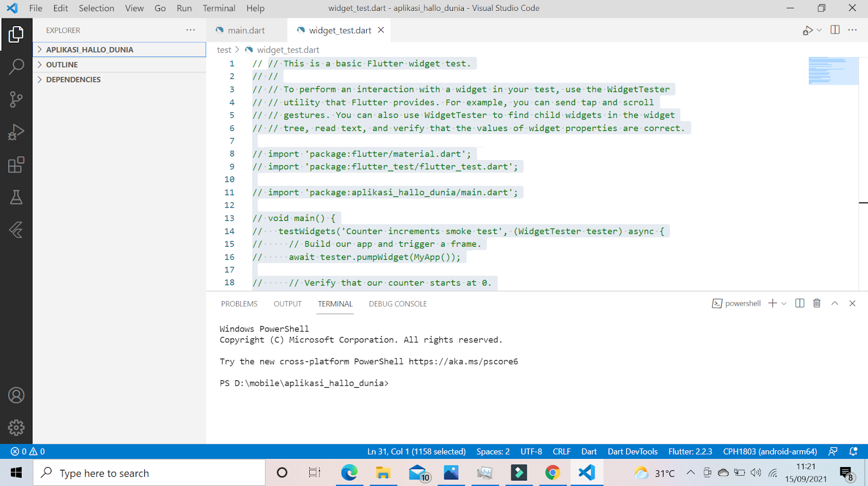This screenshot has width=868, height=486.
Task: Split the terminal pane
Action: coord(800,303)
